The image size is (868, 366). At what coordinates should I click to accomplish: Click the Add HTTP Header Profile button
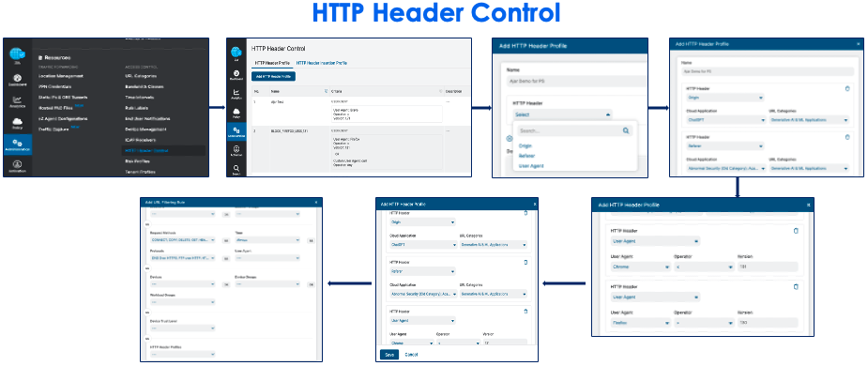273,76
